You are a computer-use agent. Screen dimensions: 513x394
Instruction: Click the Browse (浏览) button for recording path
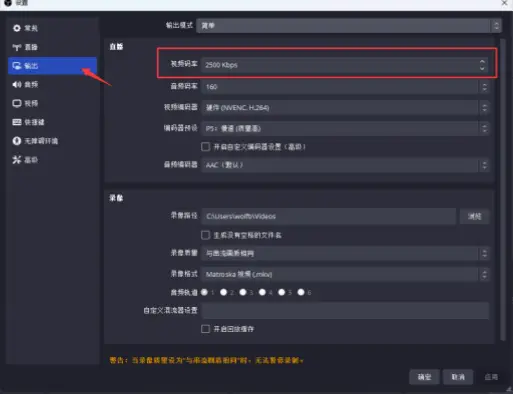474,216
